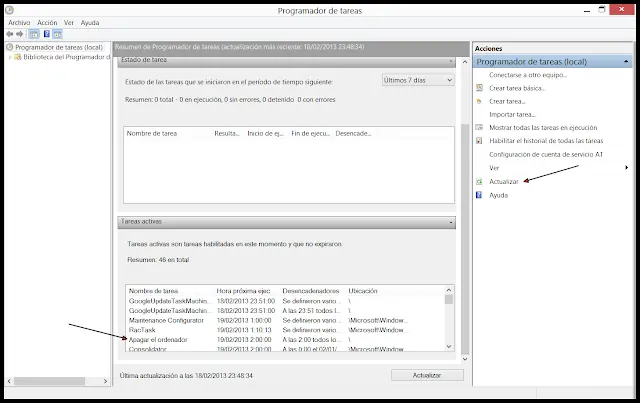Click the left tree pane horizontal scrollbar thumb
The image size is (640, 403).
(49, 381)
